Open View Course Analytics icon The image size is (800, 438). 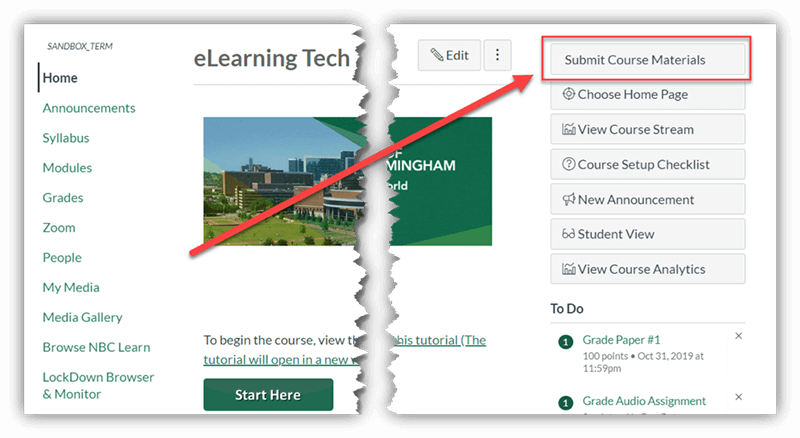568,269
